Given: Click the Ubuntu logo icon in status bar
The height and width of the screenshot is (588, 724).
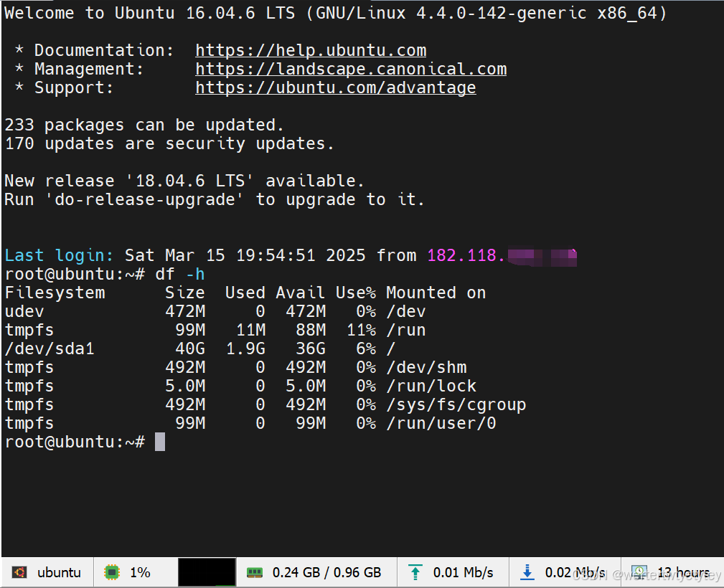Looking at the screenshot, I should (19, 572).
